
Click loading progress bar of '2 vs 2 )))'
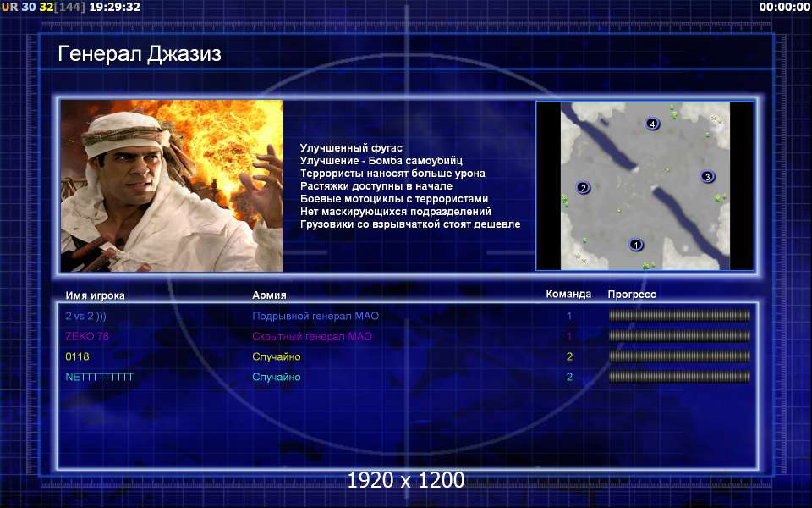pyautogui.click(x=679, y=315)
